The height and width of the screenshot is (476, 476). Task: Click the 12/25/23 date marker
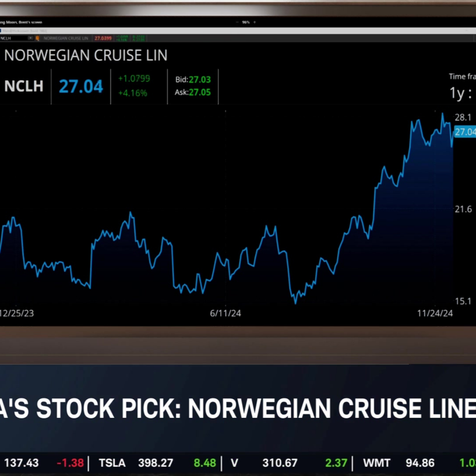pos(17,313)
